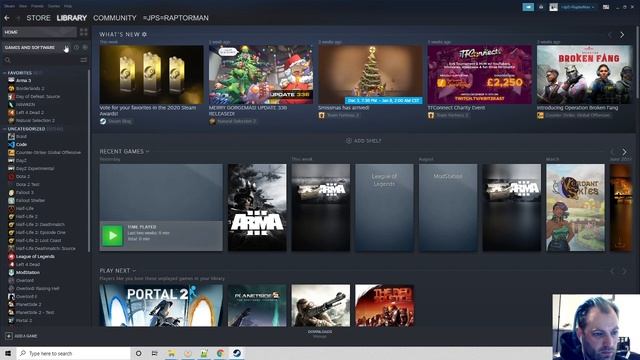
Task: Show next Recent Games arrow
Action: 624,152
